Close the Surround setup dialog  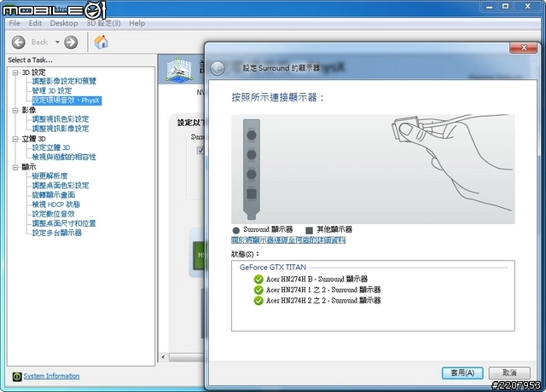523,48
